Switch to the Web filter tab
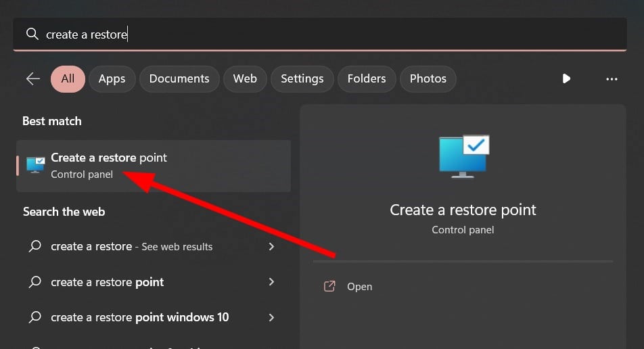The width and height of the screenshot is (644, 349). 245,79
